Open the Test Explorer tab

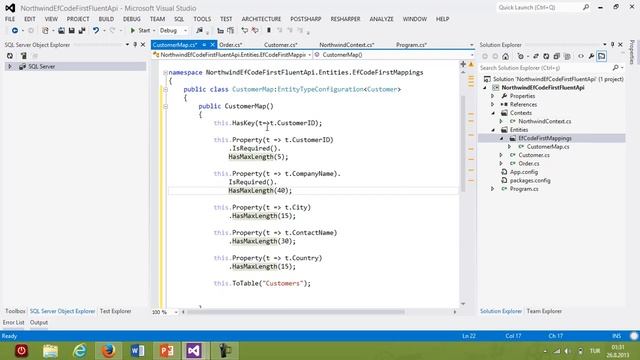(116, 311)
